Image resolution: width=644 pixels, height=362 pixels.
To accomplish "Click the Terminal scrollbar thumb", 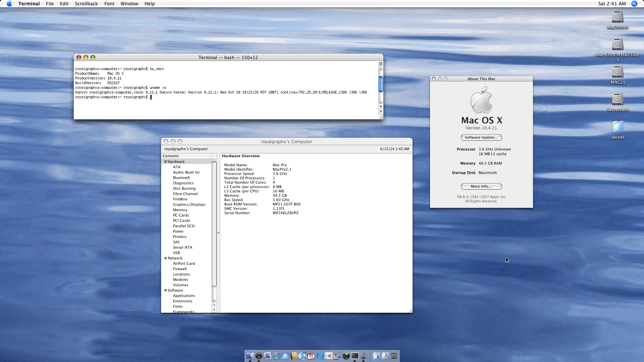I will click(x=381, y=84).
